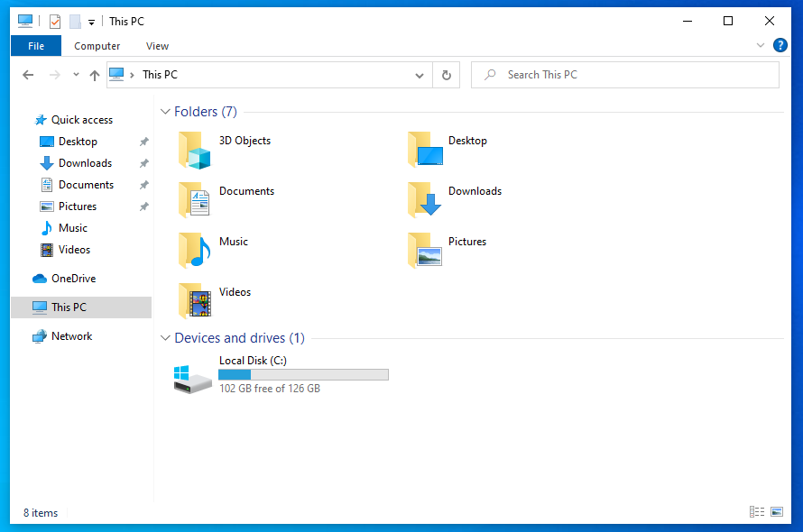The height and width of the screenshot is (532, 803).
Task: Switch to the Computer ribbon tab
Action: pos(97,46)
